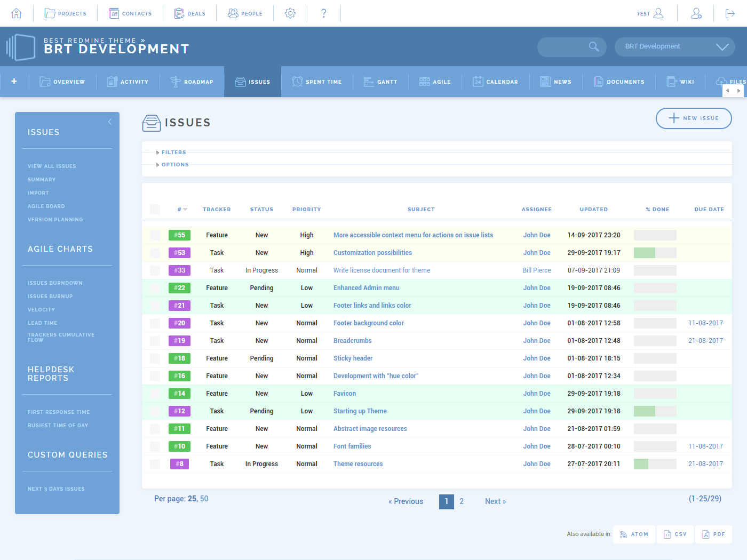
Task: Click the search magnifier icon
Action: [x=594, y=46]
